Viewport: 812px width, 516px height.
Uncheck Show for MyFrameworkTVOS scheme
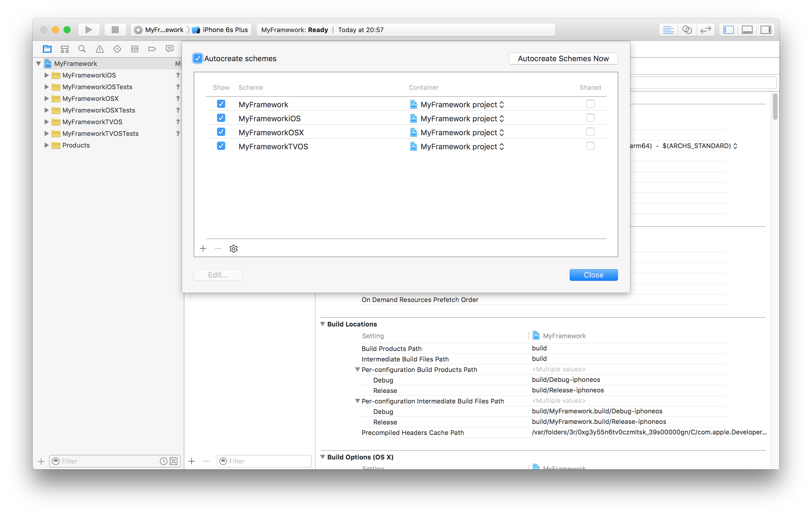point(221,146)
